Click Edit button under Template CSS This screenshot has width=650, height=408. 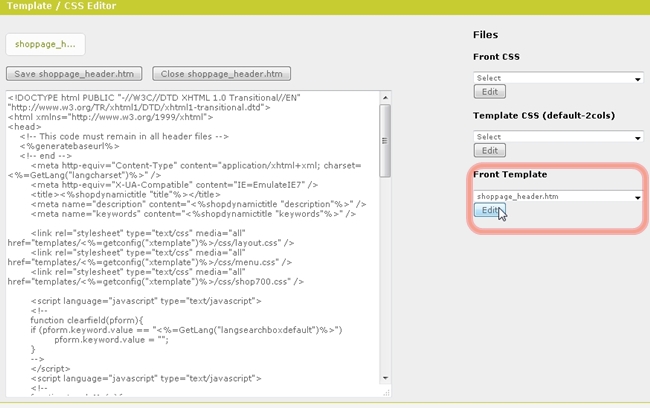(x=490, y=151)
